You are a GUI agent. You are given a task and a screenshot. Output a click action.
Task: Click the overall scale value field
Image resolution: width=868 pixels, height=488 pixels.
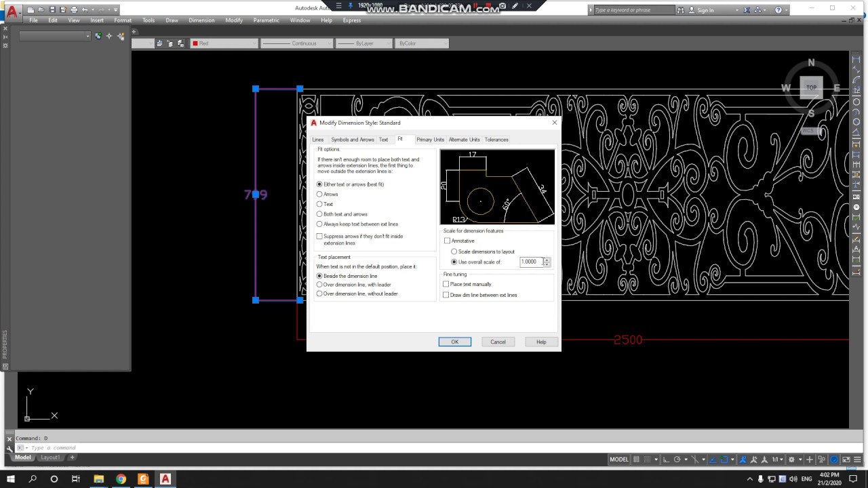pyautogui.click(x=531, y=262)
